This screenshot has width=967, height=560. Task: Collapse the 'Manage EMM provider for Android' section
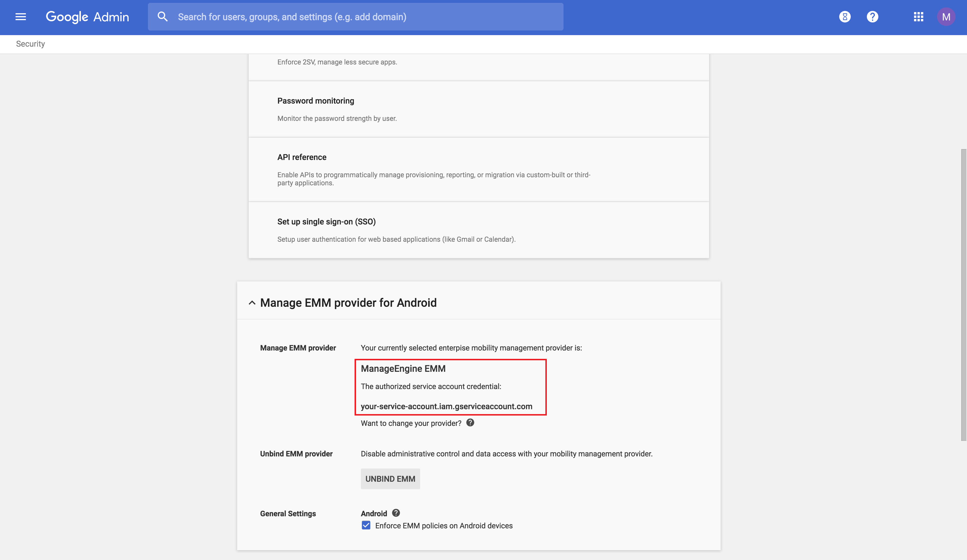click(348, 303)
